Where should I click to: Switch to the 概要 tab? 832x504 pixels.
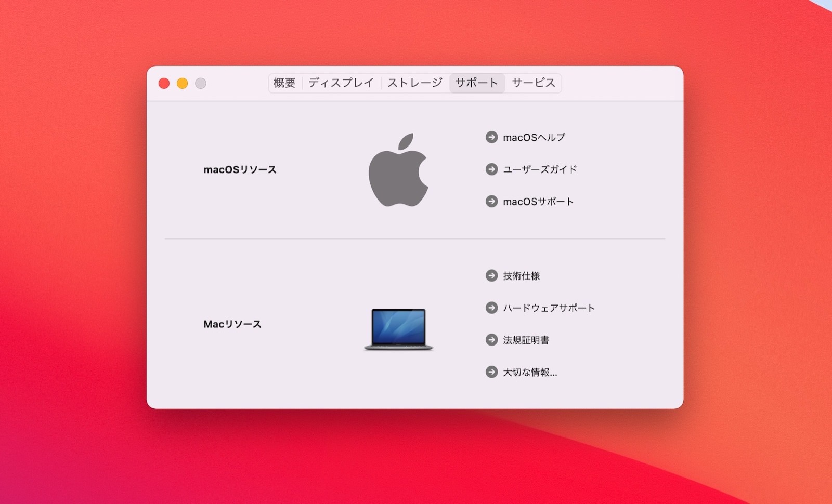click(284, 83)
